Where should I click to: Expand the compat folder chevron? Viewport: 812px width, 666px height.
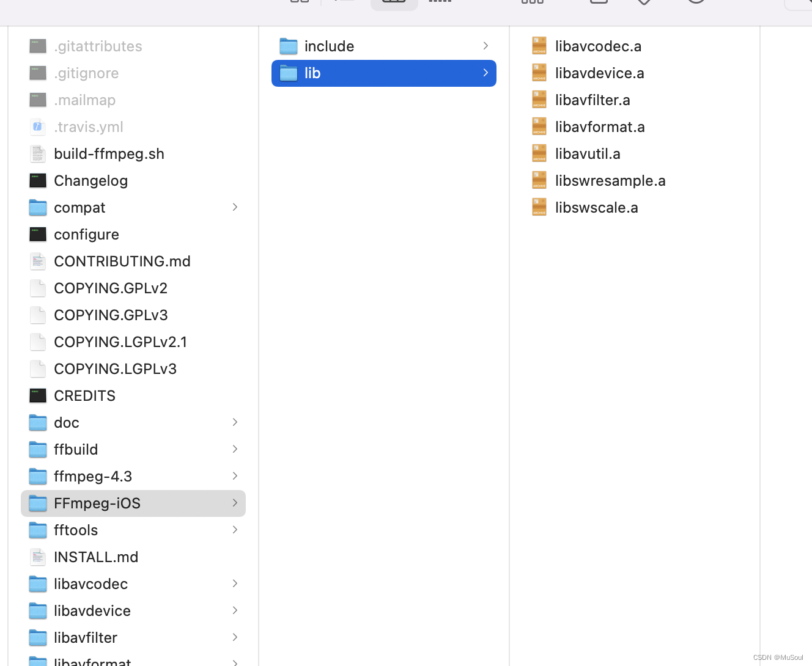point(235,207)
